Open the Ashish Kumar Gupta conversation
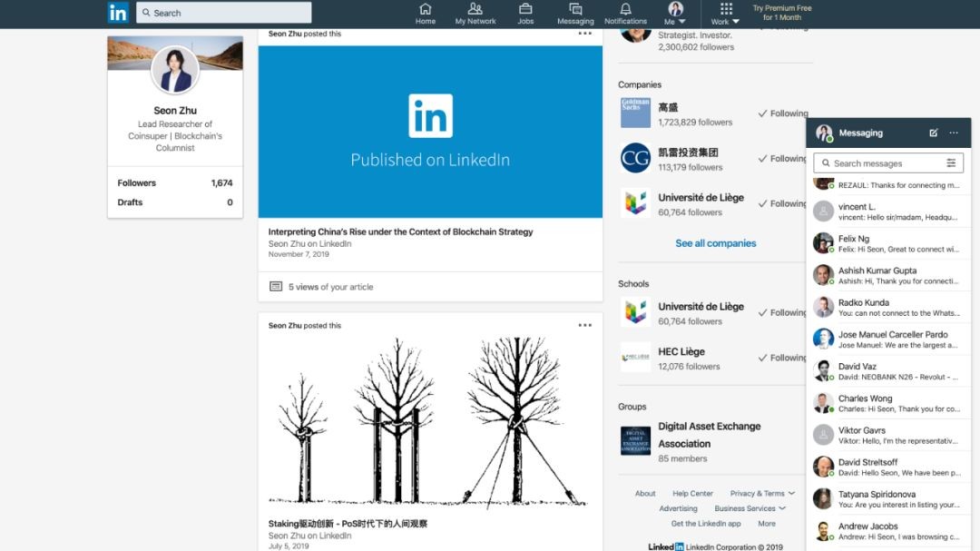The image size is (980, 551). (x=888, y=275)
